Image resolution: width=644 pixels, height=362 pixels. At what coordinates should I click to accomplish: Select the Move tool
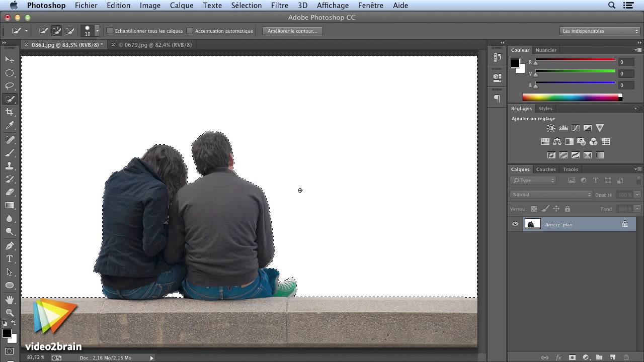tap(10, 60)
